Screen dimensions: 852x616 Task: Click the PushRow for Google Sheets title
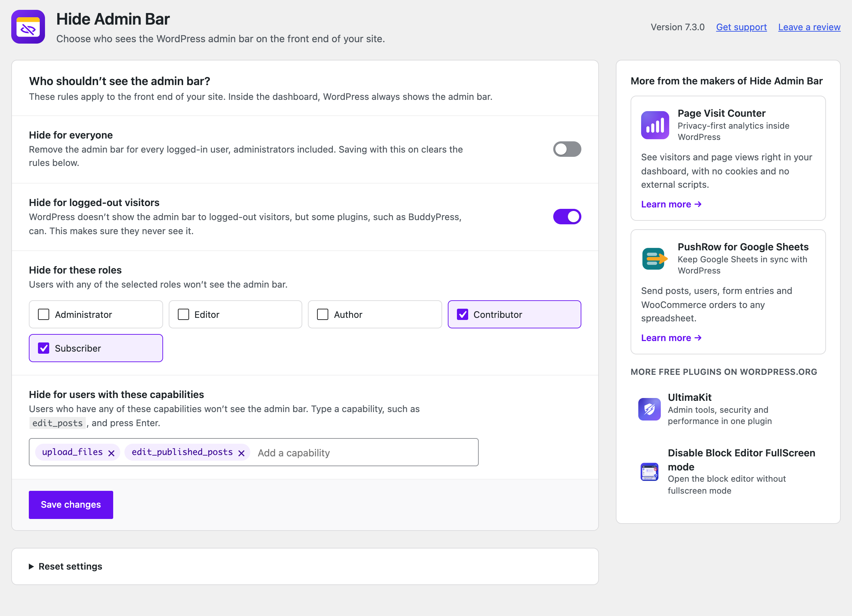pos(743,246)
